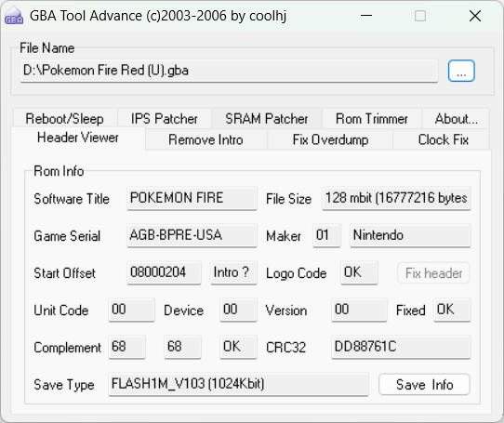The height and width of the screenshot is (423, 504).
Task: Click the Intro ? field
Action: [x=233, y=273]
